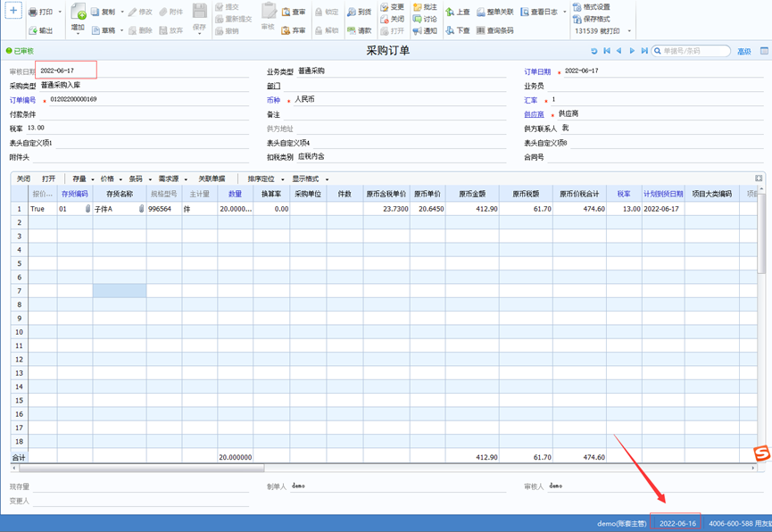772x532 pixels.
Task: Click 关闭 in the grid toolbar
Action: point(23,179)
